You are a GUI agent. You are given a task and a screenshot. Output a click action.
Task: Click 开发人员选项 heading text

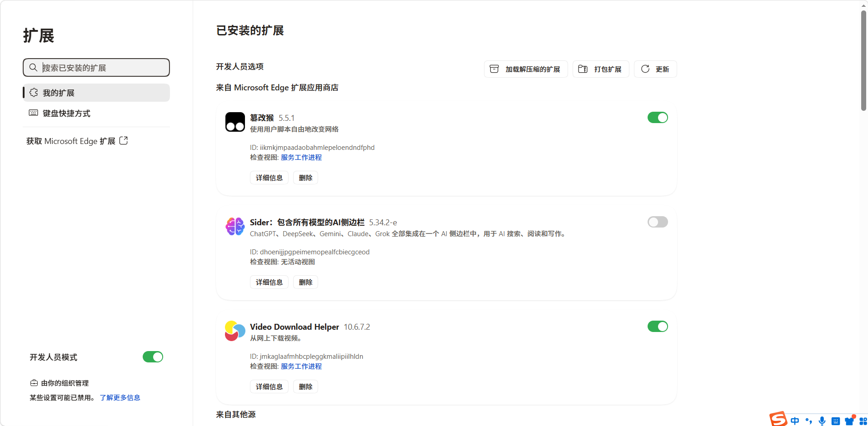point(240,66)
